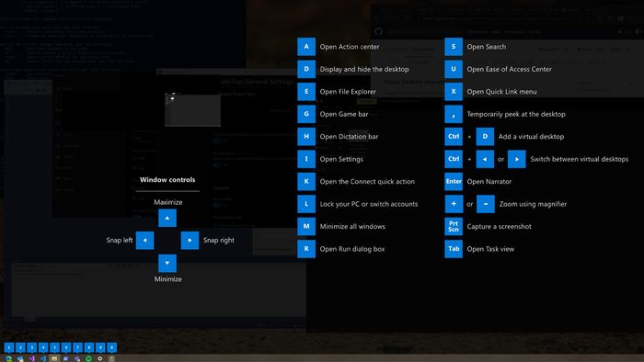The width and height of the screenshot is (644, 362).
Task: Click the down arrow Minimize tile
Action: (x=167, y=263)
